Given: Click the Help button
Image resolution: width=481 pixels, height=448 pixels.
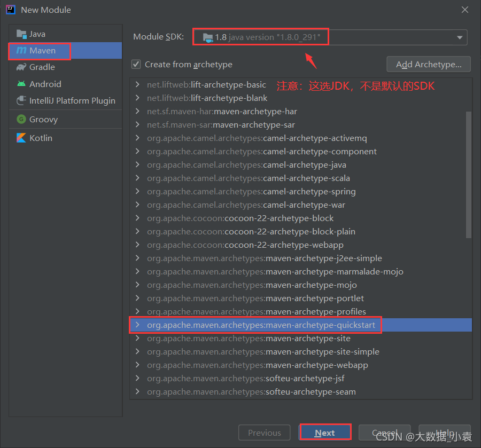Looking at the screenshot, I should (x=445, y=433).
